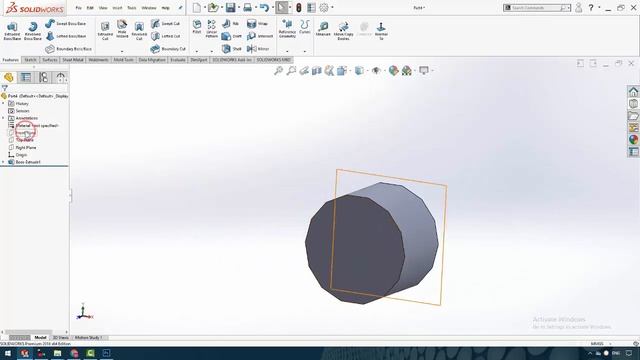Open the Section View tool

point(317,71)
